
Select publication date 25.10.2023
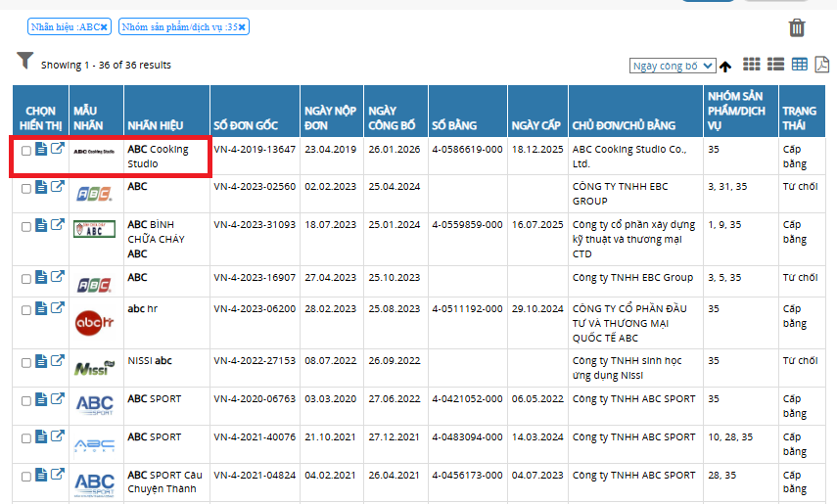pos(394,278)
